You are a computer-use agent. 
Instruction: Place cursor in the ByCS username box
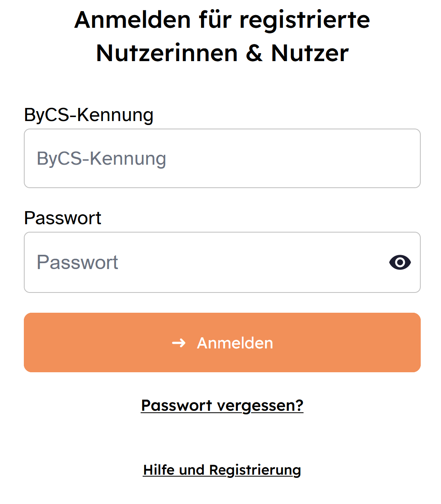222,158
